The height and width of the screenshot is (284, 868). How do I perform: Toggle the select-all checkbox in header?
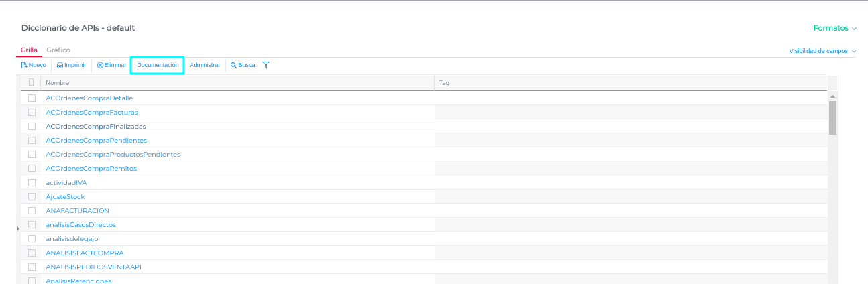point(32,82)
